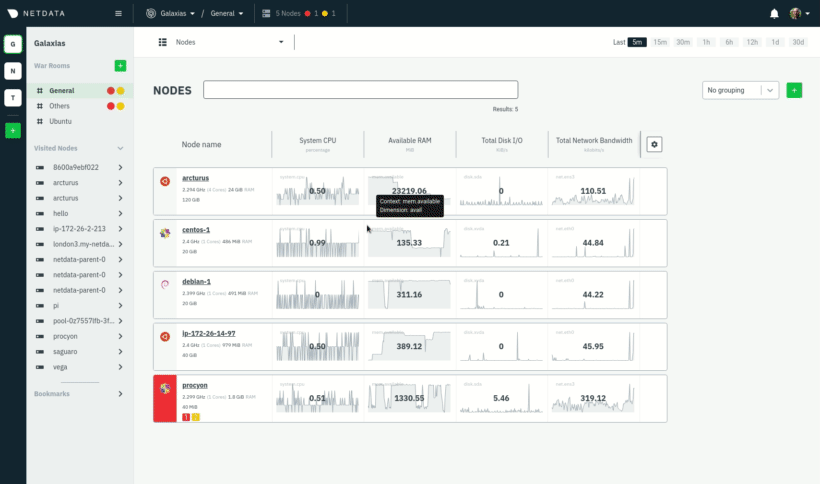
Task: Click the arcturus node link
Action: 195,178
